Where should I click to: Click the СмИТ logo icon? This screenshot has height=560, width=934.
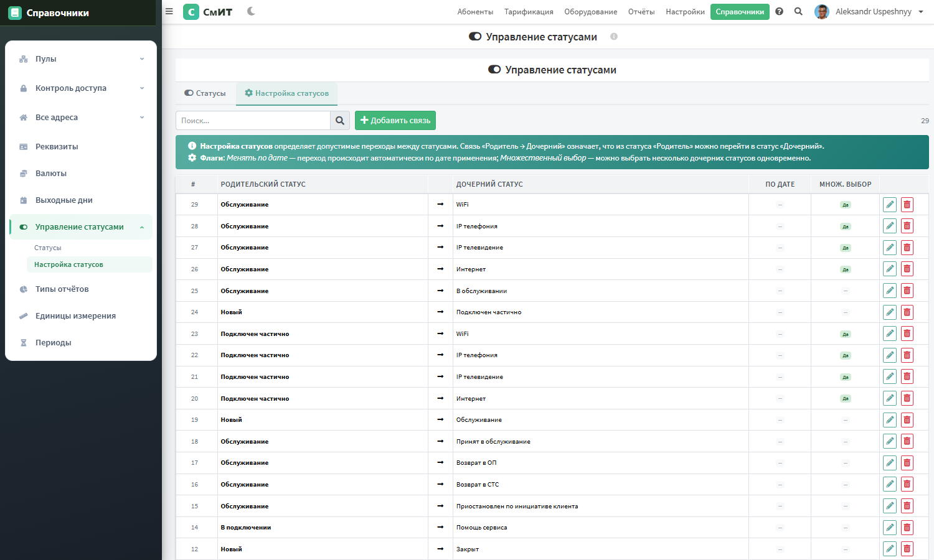(191, 12)
